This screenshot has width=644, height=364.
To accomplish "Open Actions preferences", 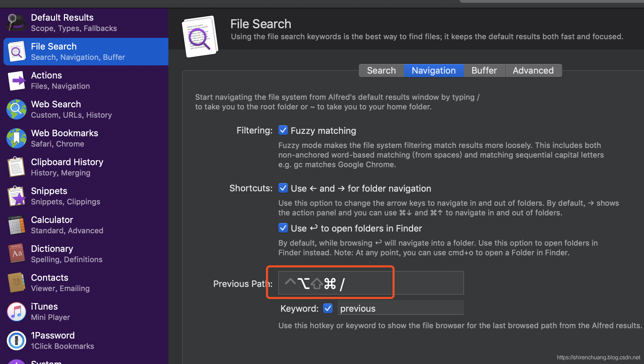I will point(86,81).
